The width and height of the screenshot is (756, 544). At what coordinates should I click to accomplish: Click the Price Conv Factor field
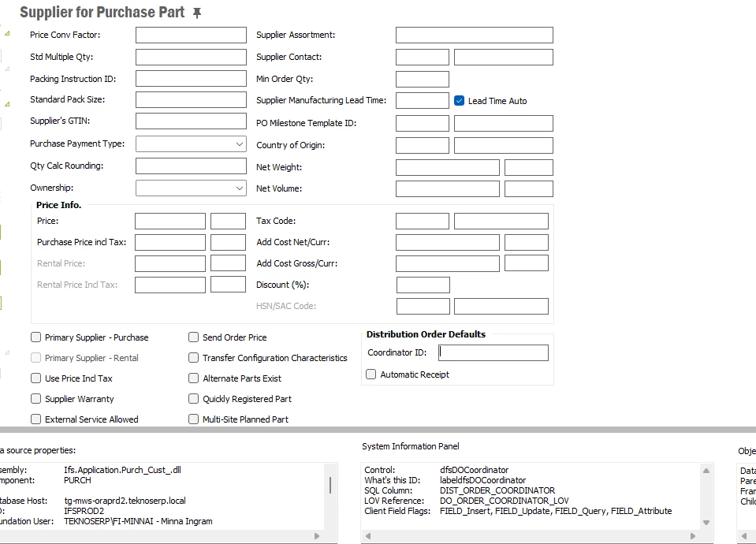tap(191, 35)
